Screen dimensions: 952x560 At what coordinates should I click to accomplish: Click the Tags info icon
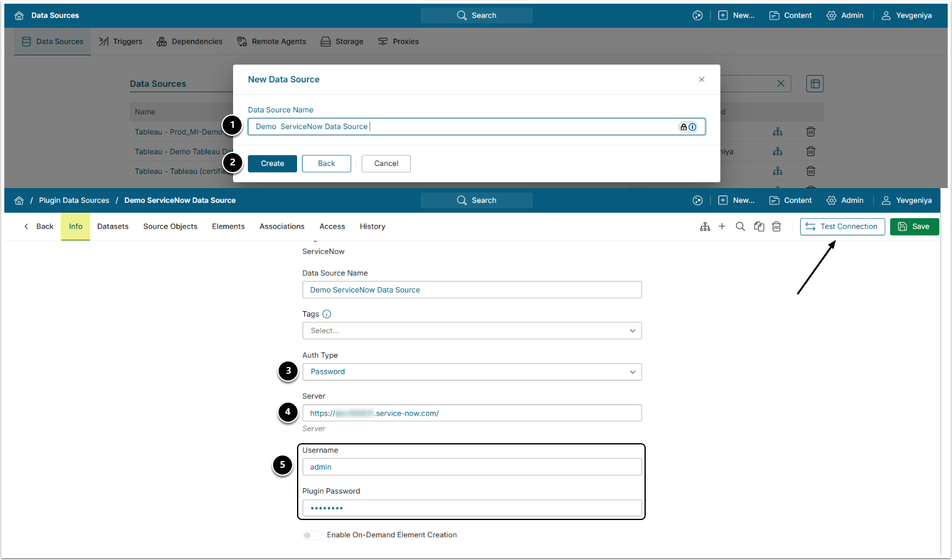point(327,314)
